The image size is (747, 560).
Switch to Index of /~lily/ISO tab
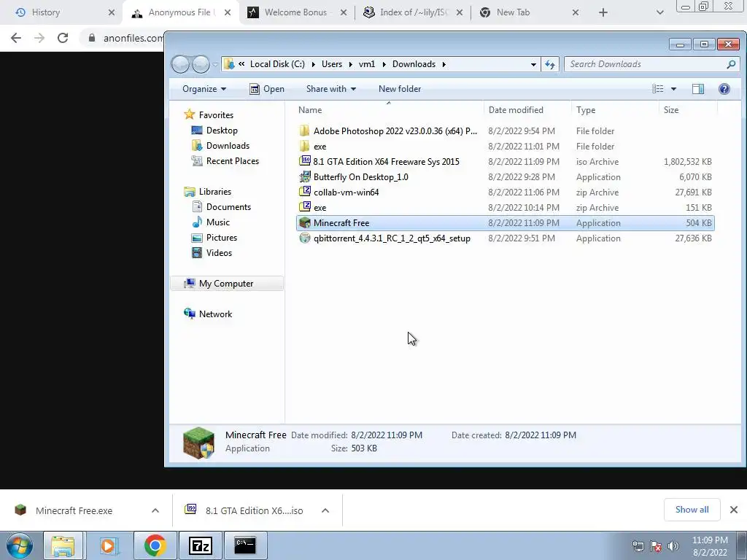coord(414,12)
